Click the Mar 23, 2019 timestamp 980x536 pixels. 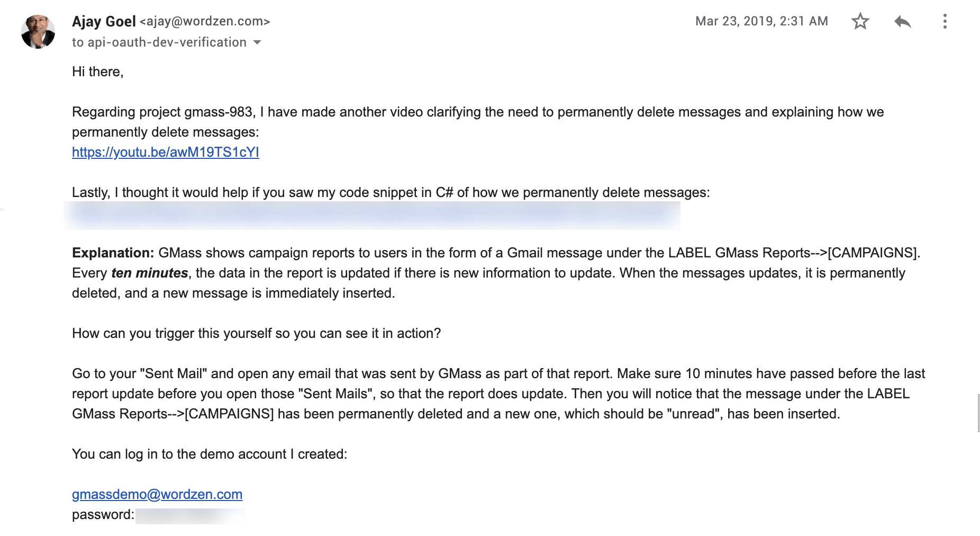761,21
